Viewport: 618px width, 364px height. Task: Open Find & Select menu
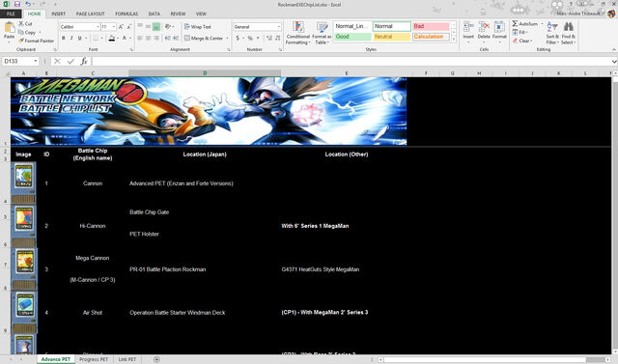[x=569, y=33]
